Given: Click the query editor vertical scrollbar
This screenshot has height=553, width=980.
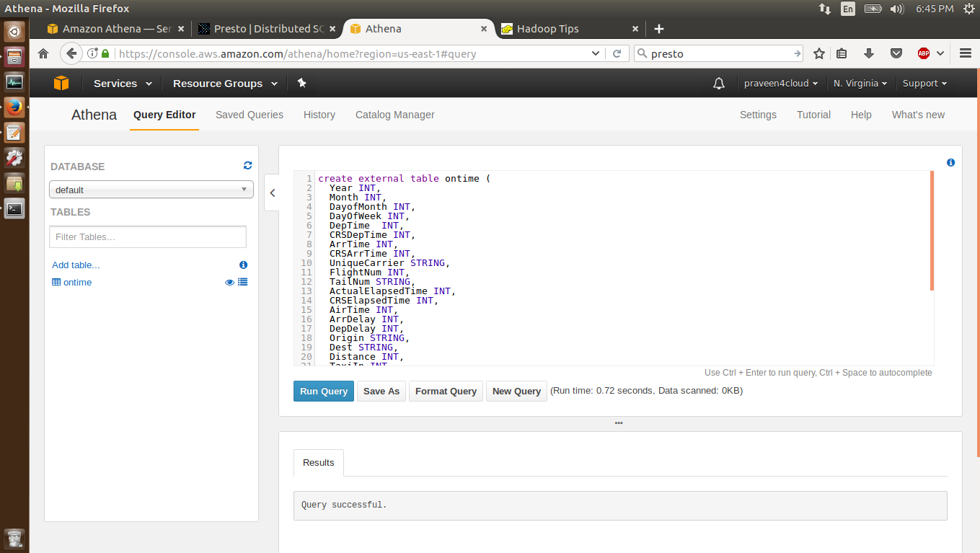Looking at the screenshot, I should click(932, 231).
